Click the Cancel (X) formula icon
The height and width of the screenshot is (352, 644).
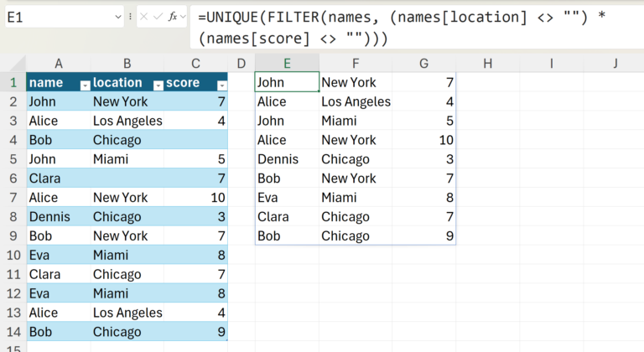(x=143, y=17)
